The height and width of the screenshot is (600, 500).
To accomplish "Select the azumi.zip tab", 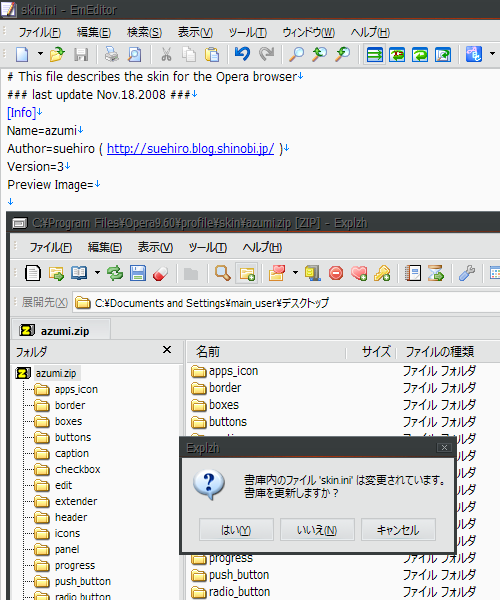I will 61,330.
